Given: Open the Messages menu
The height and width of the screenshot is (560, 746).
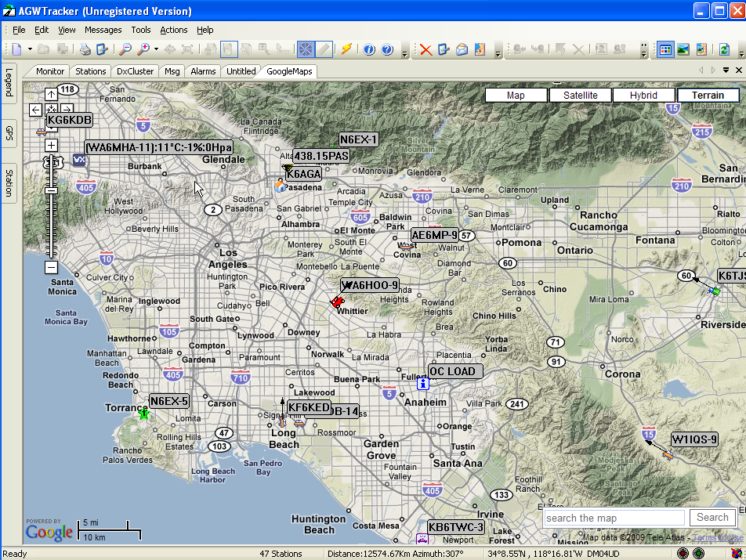Looking at the screenshot, I should (x=103, y=30).
